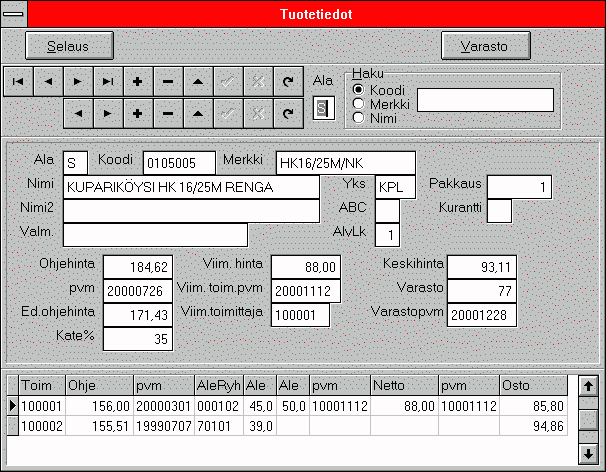Click the Nimi2 input field
Viewport: 606px width, 472px height.
[191, 210]
